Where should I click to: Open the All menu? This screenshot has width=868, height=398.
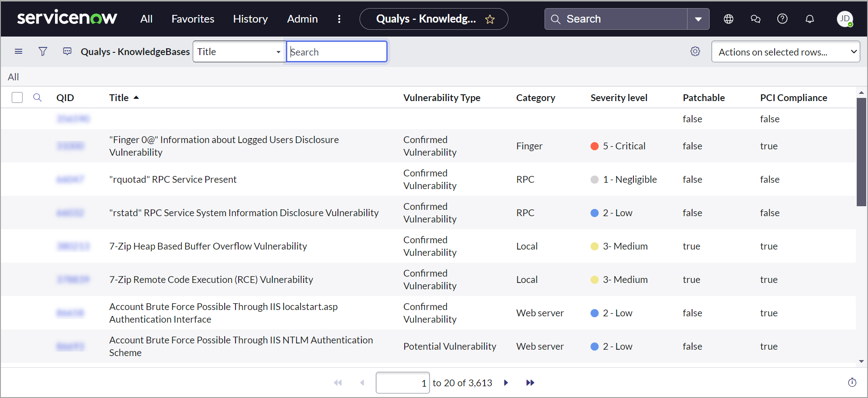146,19
